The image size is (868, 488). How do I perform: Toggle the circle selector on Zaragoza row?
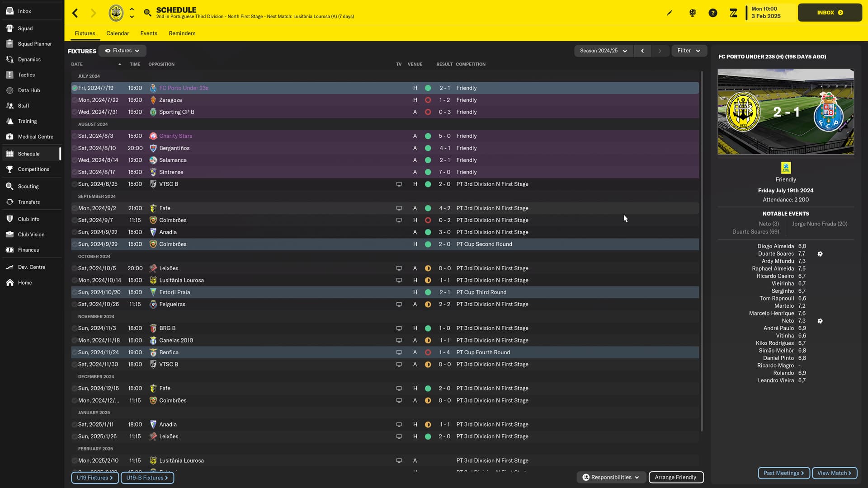74,100
